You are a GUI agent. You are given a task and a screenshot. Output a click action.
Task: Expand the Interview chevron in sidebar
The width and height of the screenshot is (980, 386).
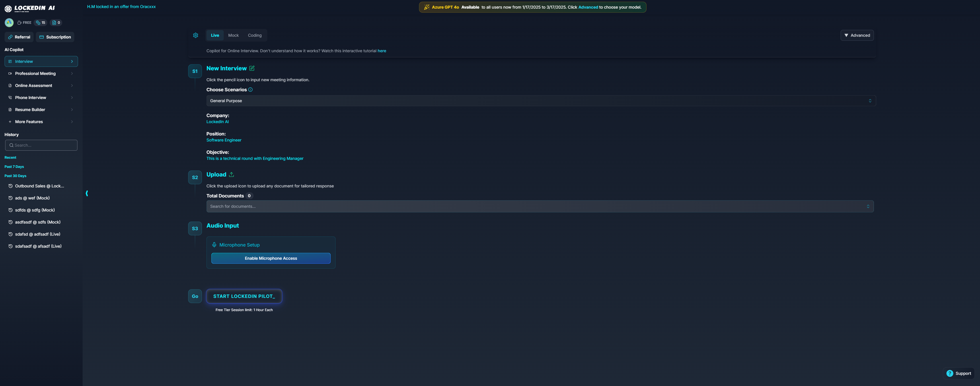[72, 61]
